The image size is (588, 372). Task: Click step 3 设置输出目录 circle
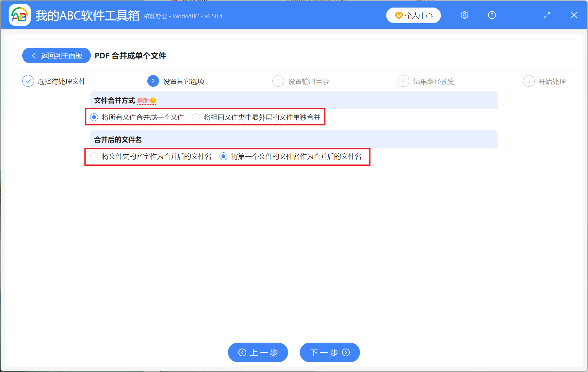(x=278, y=81)
